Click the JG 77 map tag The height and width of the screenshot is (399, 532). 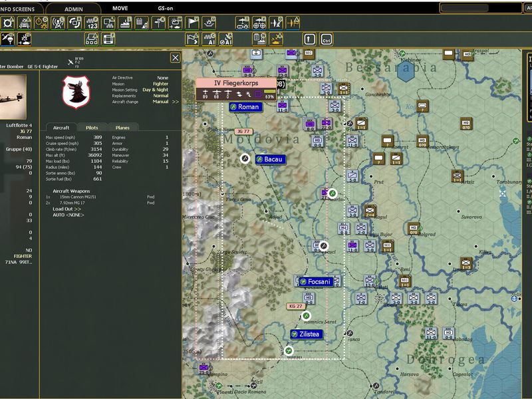[243, 131]
